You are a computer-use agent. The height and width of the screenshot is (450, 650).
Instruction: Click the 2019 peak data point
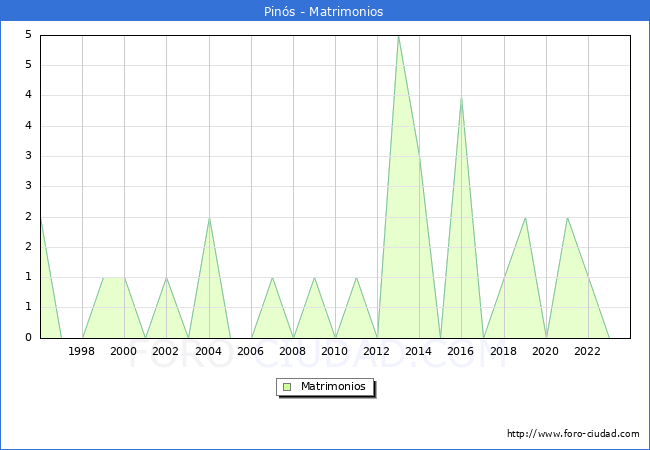(525, 218)
